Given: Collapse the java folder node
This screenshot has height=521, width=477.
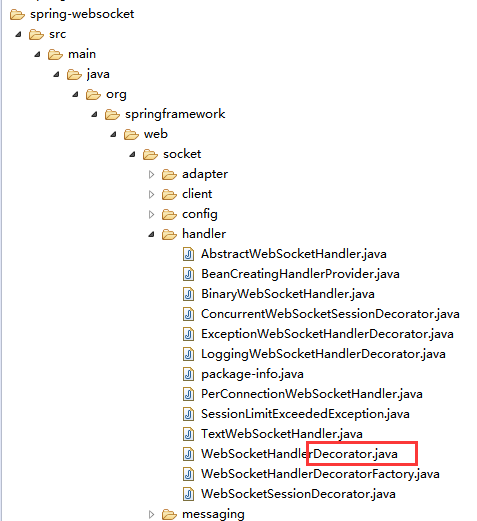Looking at the screenshot, I should pyautogui.click(x=56, y=74).
